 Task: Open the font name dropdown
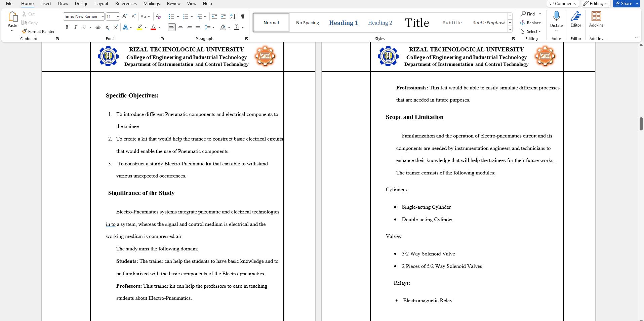coord(103,16)
